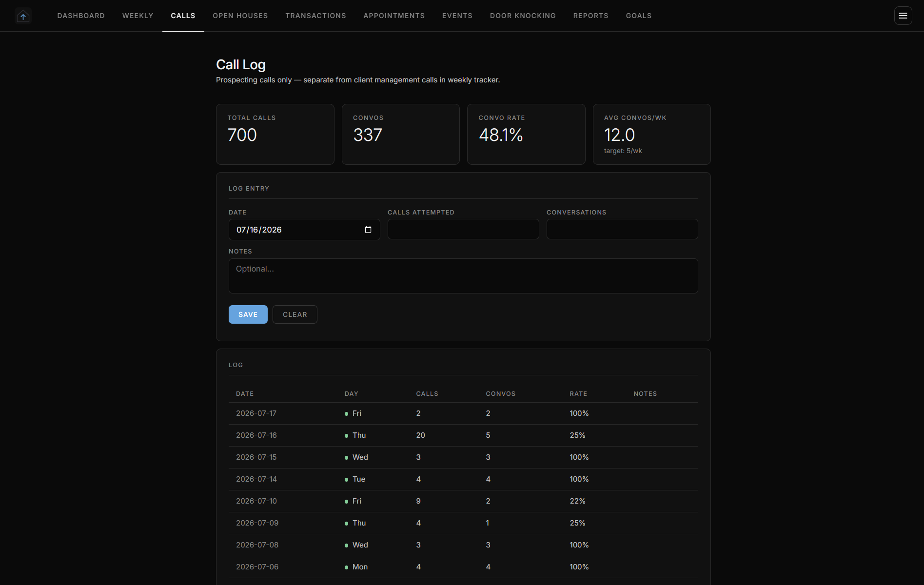Focus the Calls Attempted input field
This screenshot has height=585, width=924.
pos(463,229)
